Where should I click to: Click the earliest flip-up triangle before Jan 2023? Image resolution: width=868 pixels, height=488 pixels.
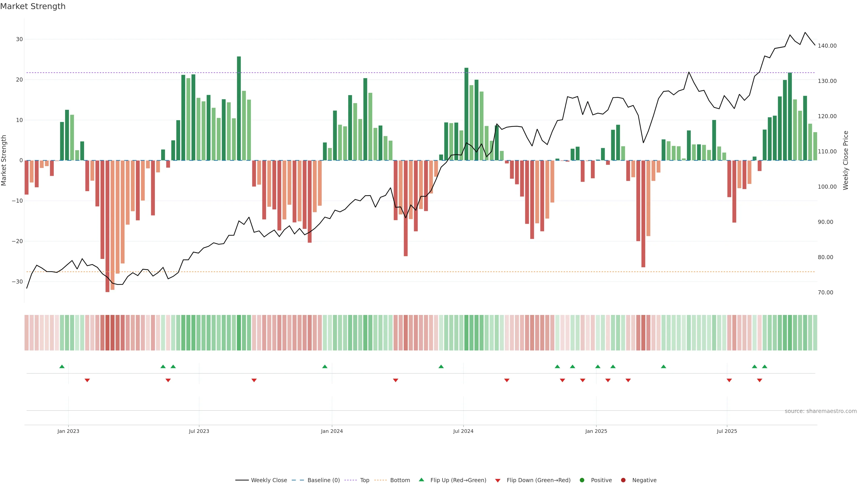tap(62, 366)
